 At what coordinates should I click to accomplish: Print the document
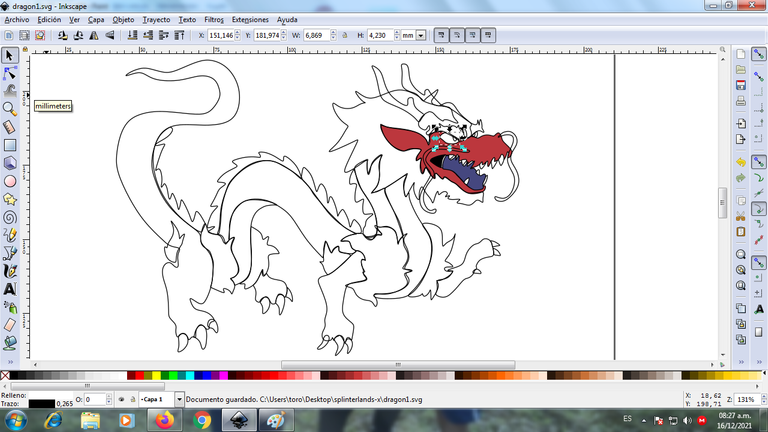[741, 101]
